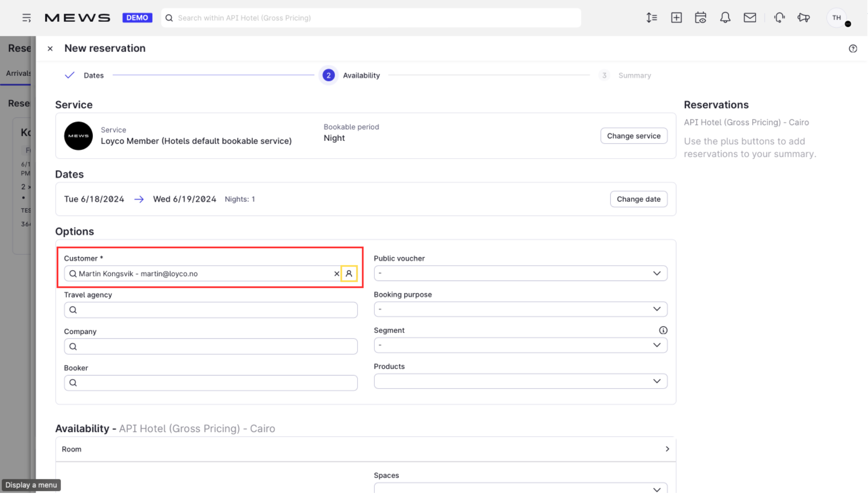Click the Travel agency search field
The width and height of the screenshot is (868, 497).
(x=211, y=310)
